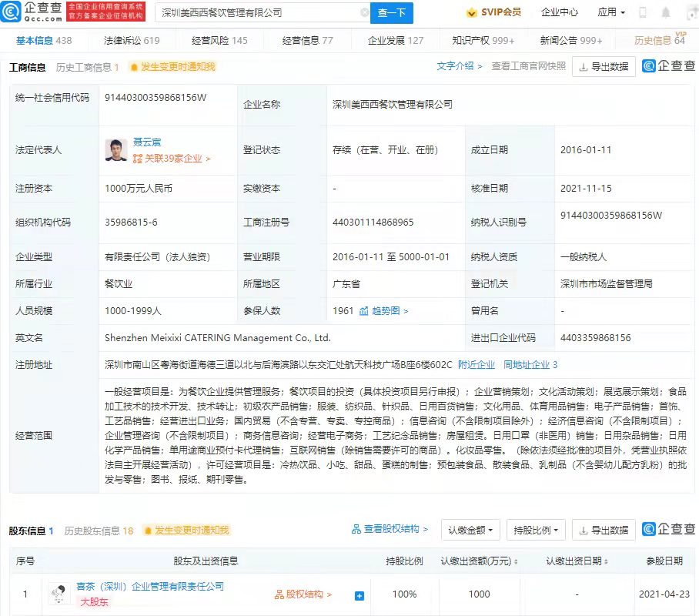Click the bell icon beside 股东信息 change alert
This screenshot has height=616, width=699.
[x=148, y=531]
